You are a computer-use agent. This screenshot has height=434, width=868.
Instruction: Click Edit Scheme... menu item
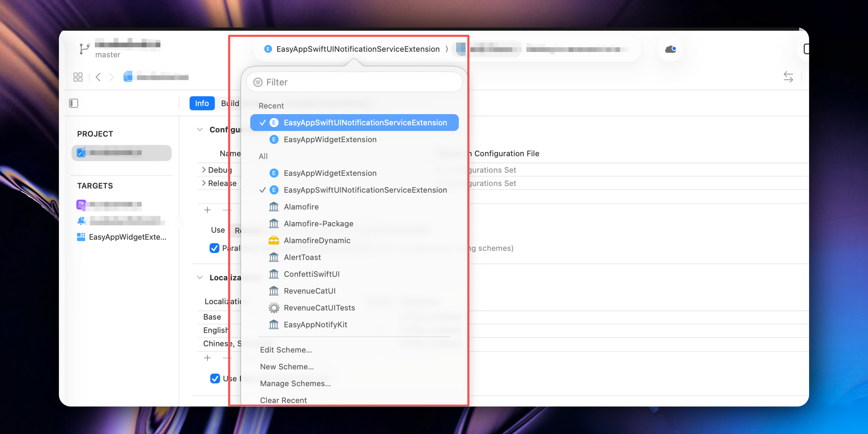click(x=286, y=350)
